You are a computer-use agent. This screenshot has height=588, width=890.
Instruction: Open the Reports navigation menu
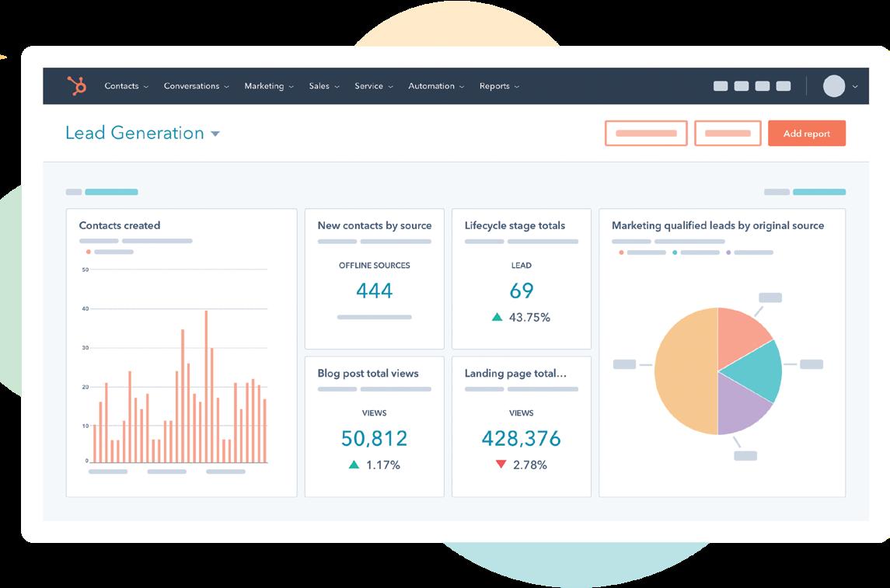(x=499, y=86)
